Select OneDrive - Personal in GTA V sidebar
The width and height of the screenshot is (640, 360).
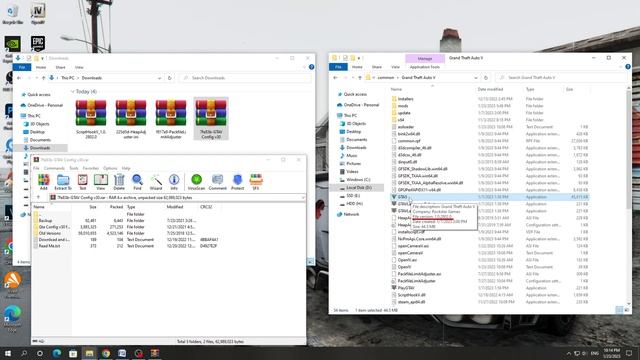click(x=361, y=105)
